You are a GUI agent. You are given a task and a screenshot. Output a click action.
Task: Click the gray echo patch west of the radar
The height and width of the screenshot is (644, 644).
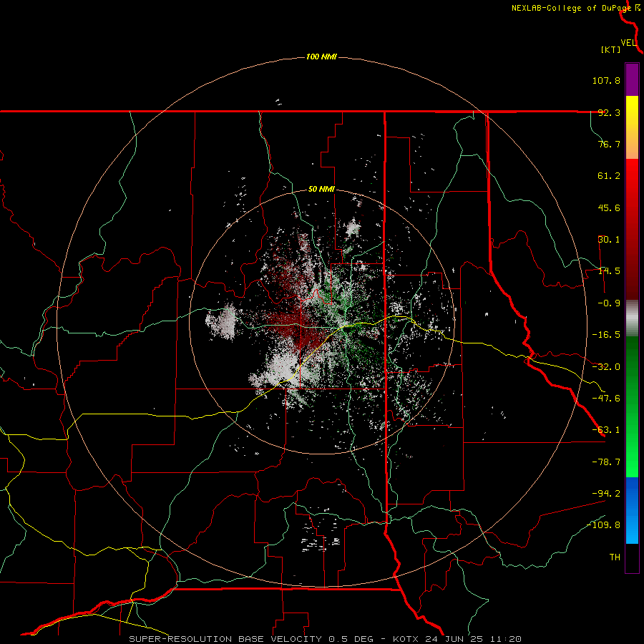point(222,321)
